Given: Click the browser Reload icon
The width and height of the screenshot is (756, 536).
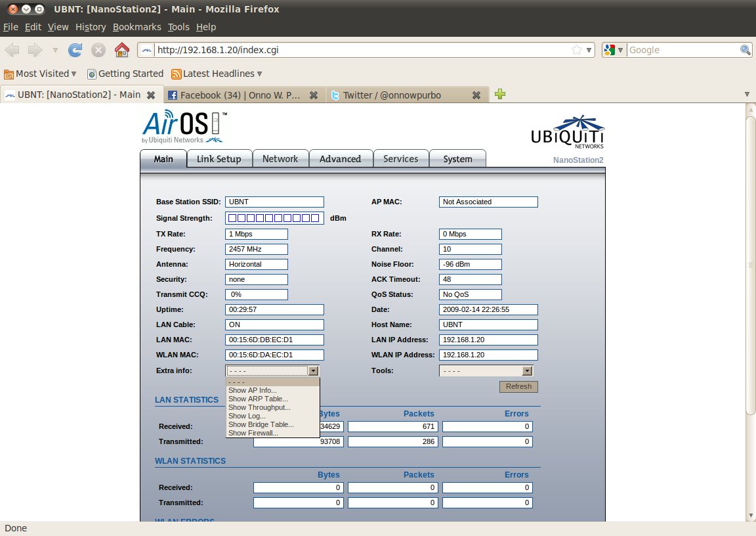Looking at the screenshot, I should pos(75,50).
